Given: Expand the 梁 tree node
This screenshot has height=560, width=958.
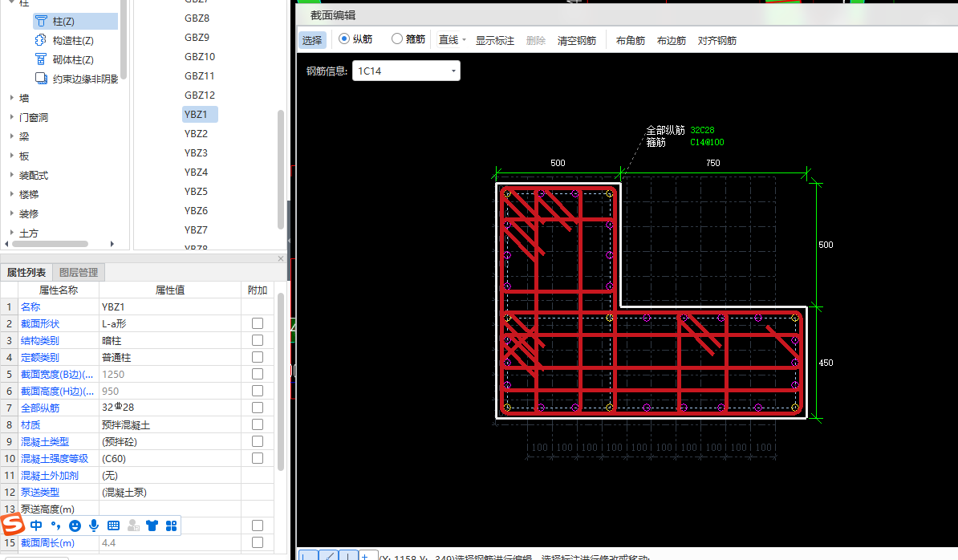Looking at the screenshot, I should tap(11, 136).
